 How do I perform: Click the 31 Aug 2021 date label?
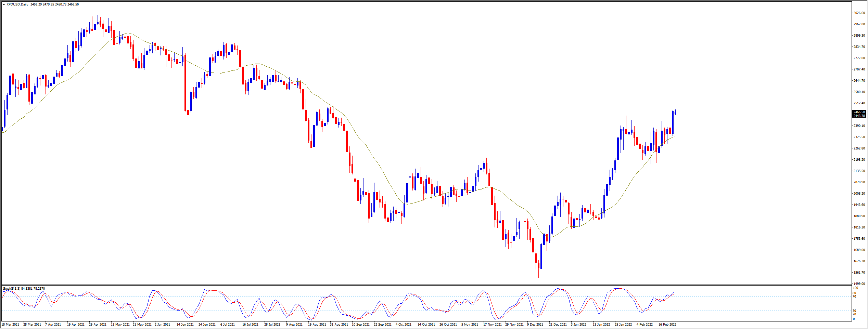[339, 325]
